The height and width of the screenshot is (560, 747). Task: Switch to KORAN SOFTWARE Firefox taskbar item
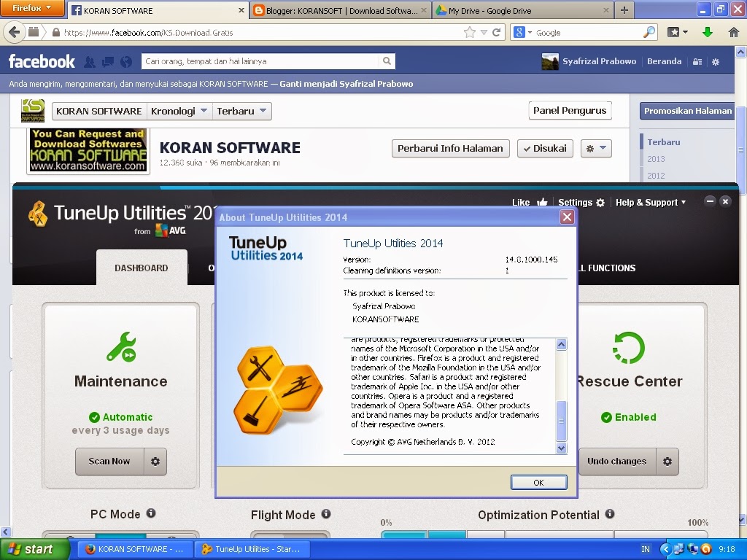135,549
